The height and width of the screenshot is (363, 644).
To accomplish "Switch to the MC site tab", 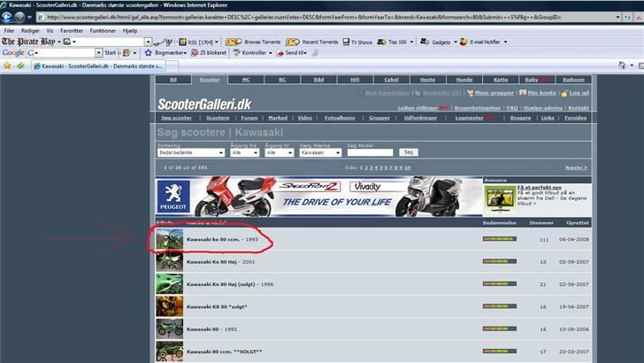I will pos(247,80).
